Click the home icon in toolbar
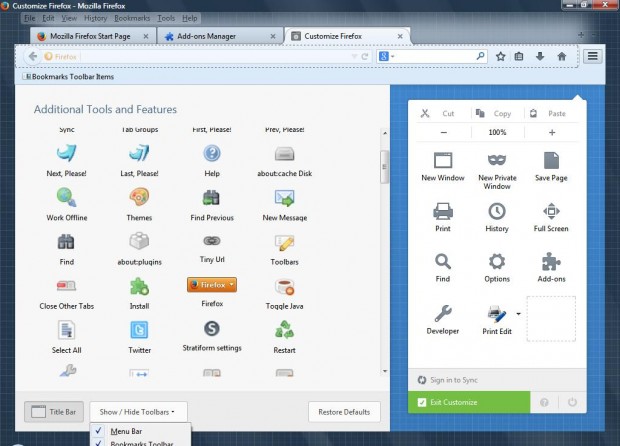 click(x=561, y=57)
